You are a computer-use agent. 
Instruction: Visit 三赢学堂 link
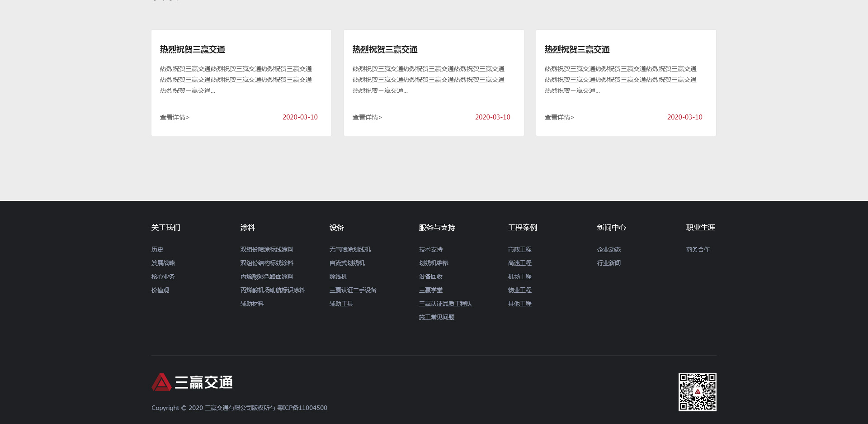coord(430,290)
